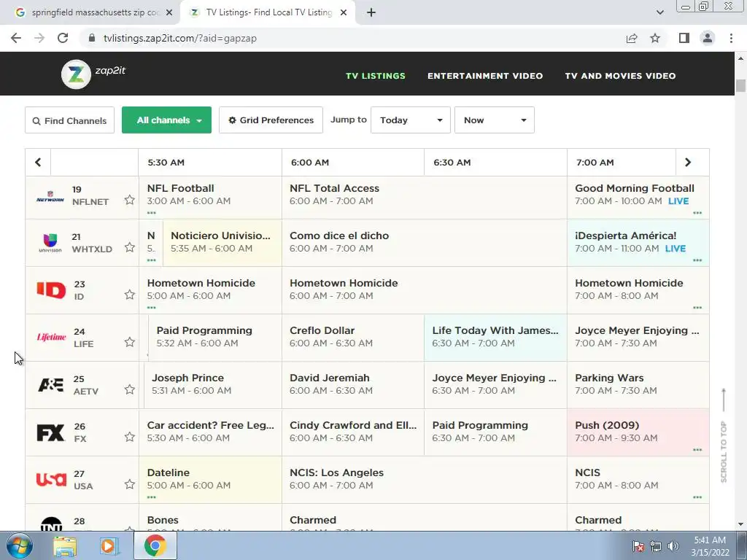Expand dots on NFL Football cell
This screenshot has height=560, width=747.
pyautogui.click(x=152, y=213)
